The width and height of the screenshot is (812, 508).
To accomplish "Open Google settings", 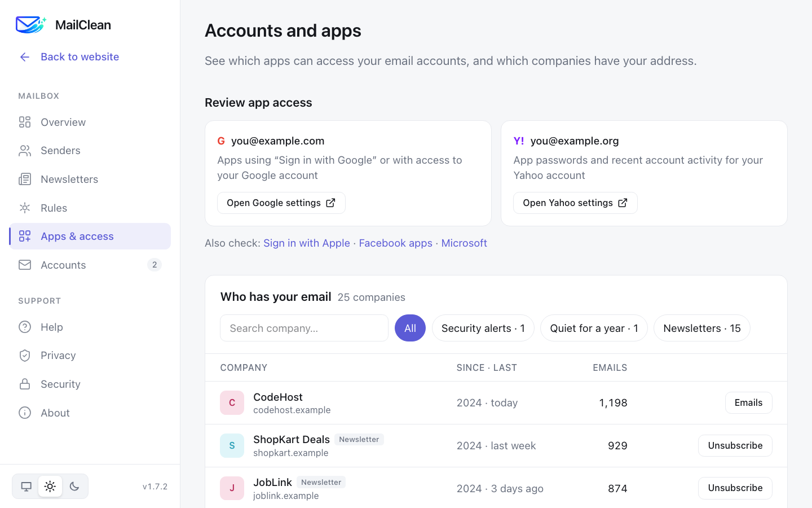I will [281, 203].
